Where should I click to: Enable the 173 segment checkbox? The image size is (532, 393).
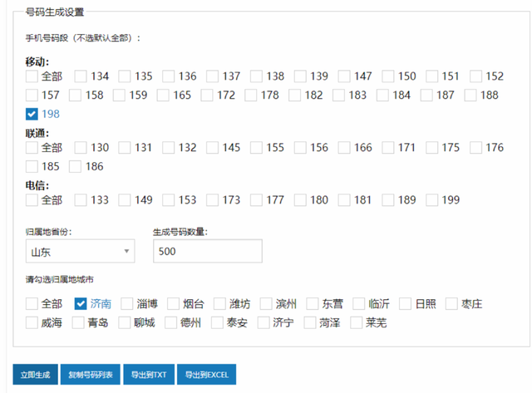click(212, 200)
